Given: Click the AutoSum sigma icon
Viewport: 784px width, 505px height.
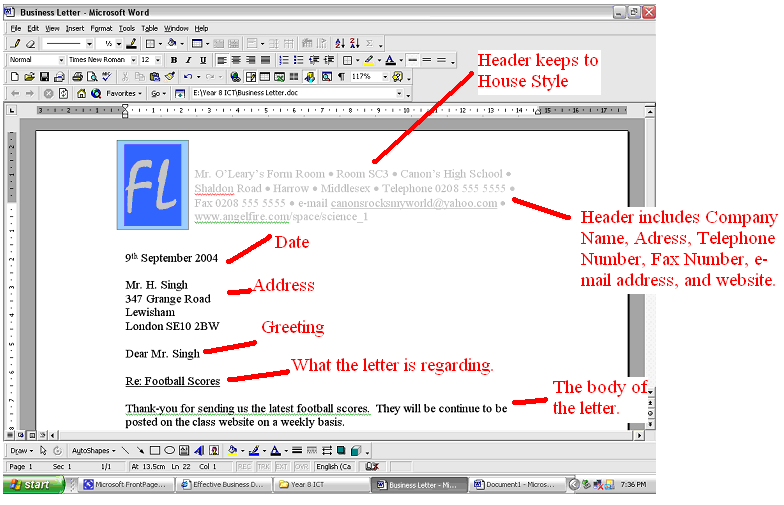Looking at the screenshot, I should pyautogui.click(x=370, y=44).
